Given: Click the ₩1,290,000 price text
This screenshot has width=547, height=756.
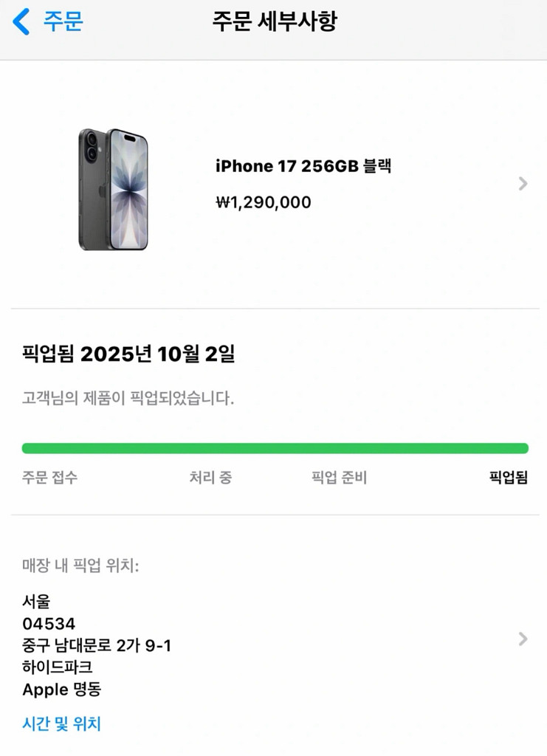Looking at the screenshot, I should [263, 202].
